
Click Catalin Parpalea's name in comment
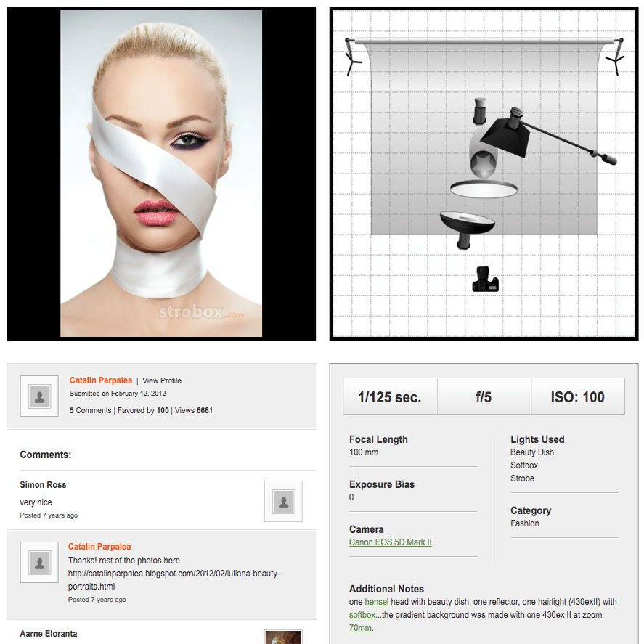click(99, 547)
